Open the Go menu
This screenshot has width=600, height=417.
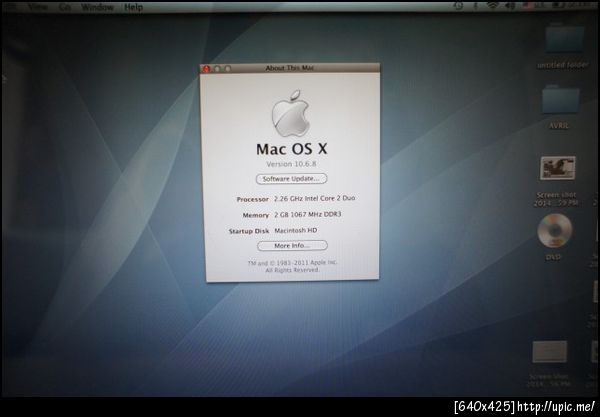pos(64,7)
